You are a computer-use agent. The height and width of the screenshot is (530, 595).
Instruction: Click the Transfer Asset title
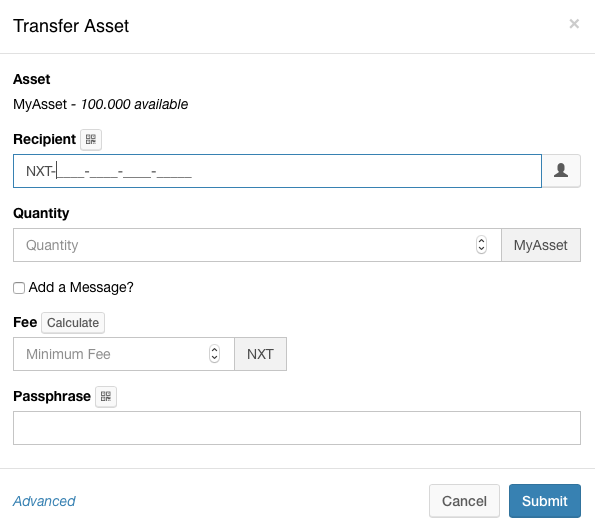(x=71, y=26)
